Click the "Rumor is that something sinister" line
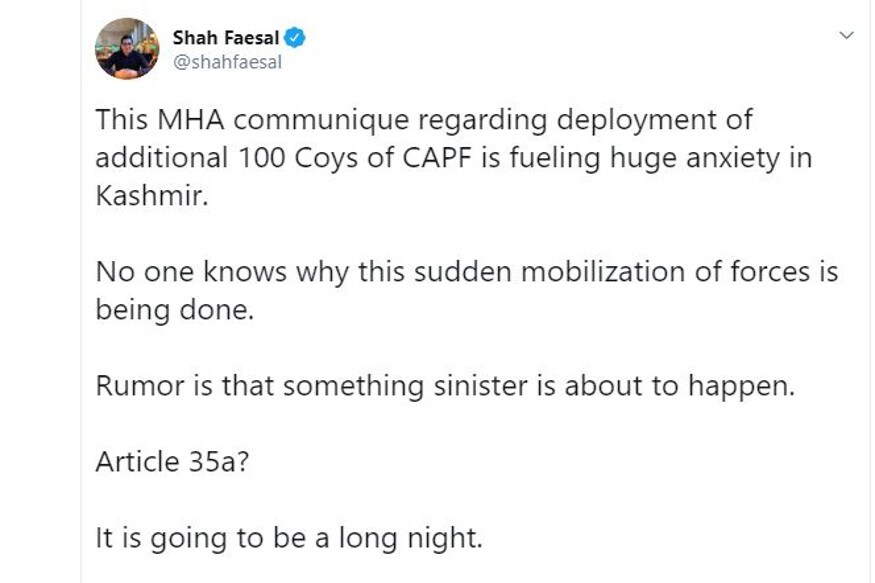The height and width of the screenshot is (583, 875). coord(445,386)
